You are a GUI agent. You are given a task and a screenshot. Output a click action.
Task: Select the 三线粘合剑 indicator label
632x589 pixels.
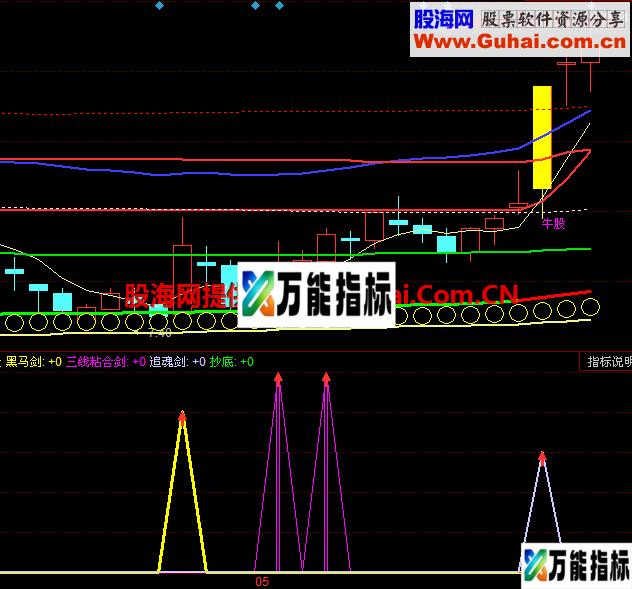(x=106, y=362)
